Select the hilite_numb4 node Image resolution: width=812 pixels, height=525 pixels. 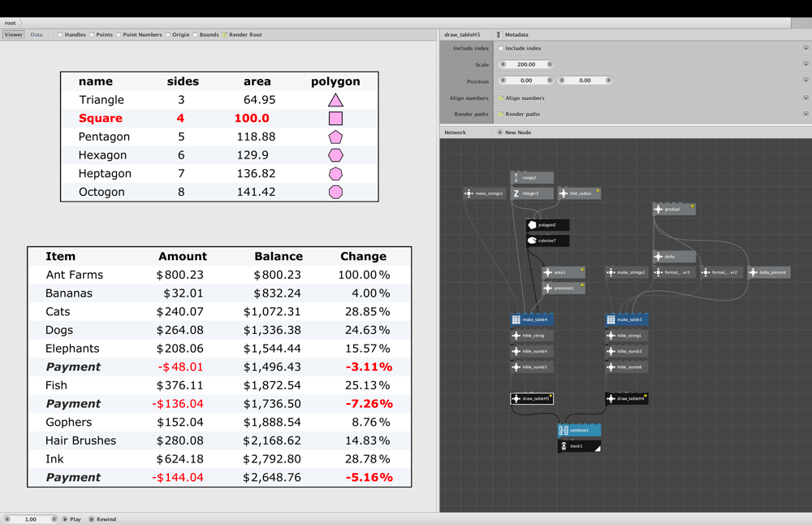(532, 351)
